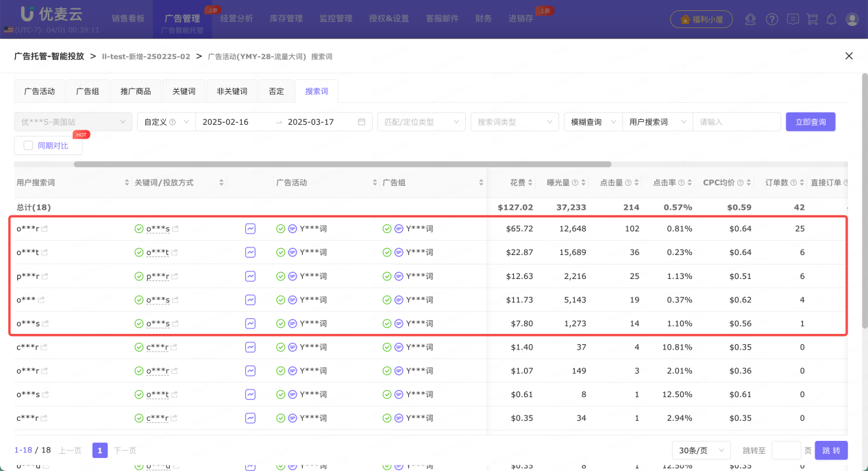Focus the 跳转至 page number input
The height and width of the screenshot is (471, 868).
click(786, 450)
